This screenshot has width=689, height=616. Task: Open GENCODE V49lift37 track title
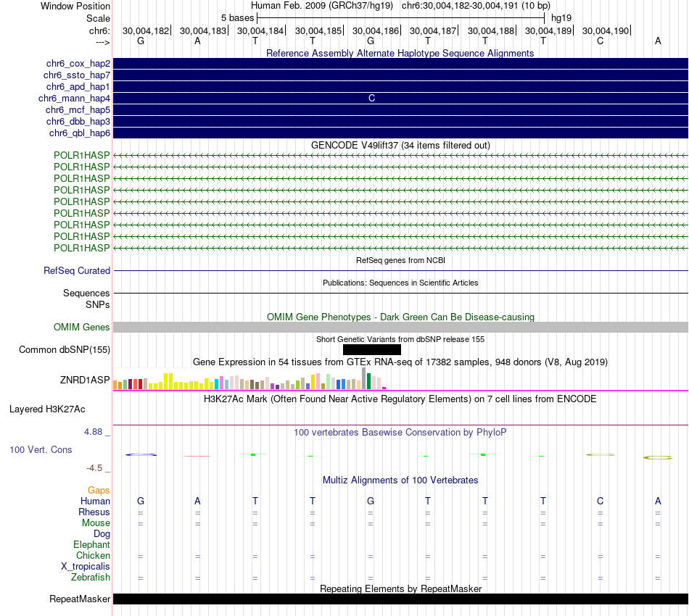click(x=400, y=146)
